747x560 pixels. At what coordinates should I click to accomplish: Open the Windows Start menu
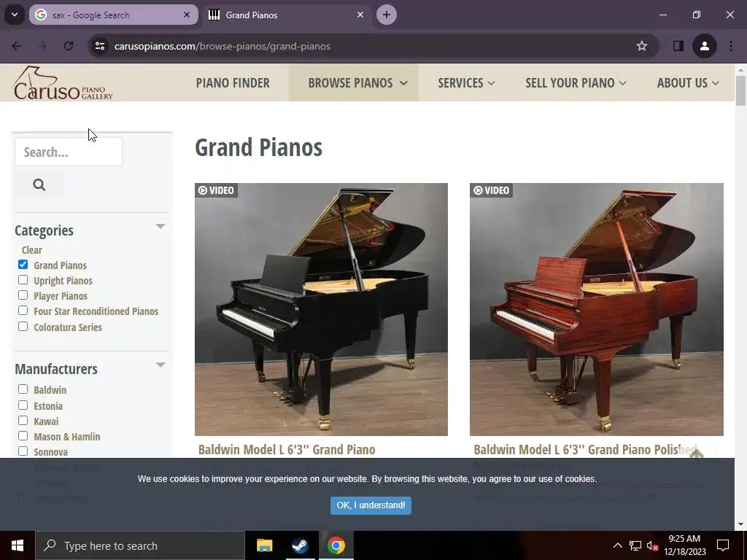click(x=18, y=545)
